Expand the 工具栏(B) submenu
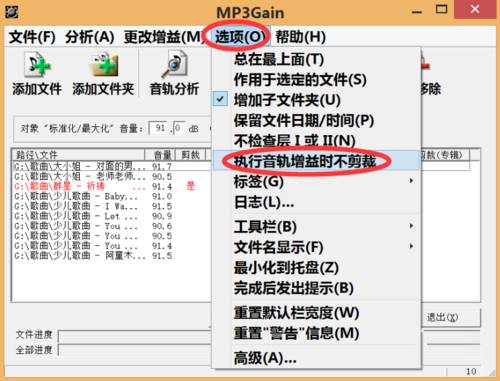This screenshot has height=381, width=500. point(316,227)
